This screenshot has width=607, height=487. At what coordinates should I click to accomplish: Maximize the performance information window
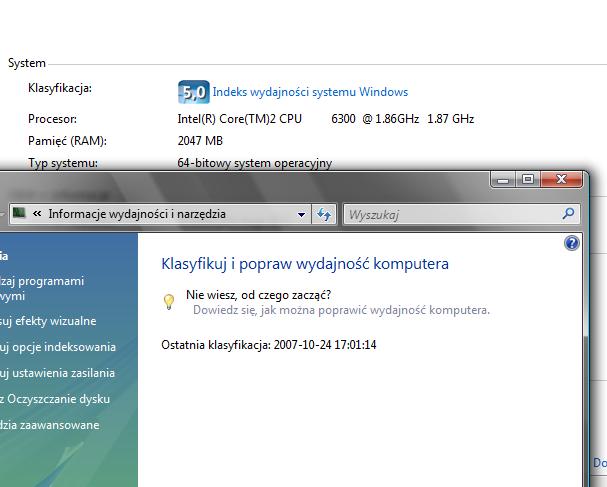coord(528,180)
